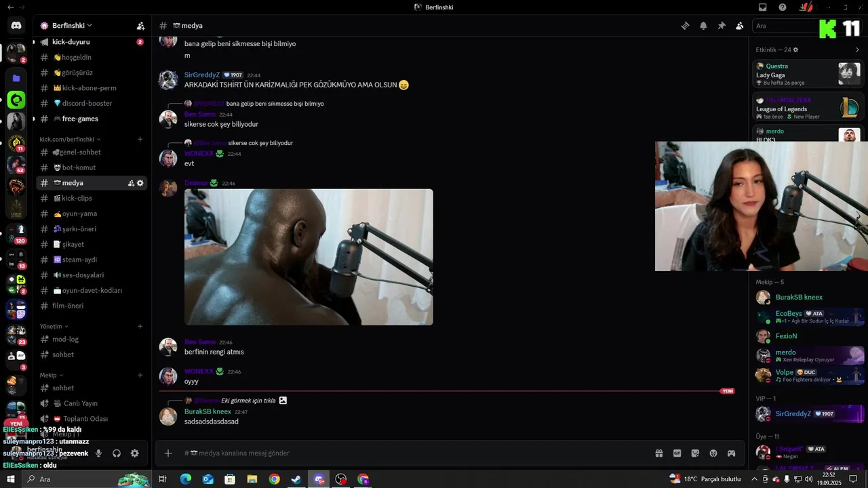Create invite for medya channel
The image size is (868, 488).
click(131, 183)
